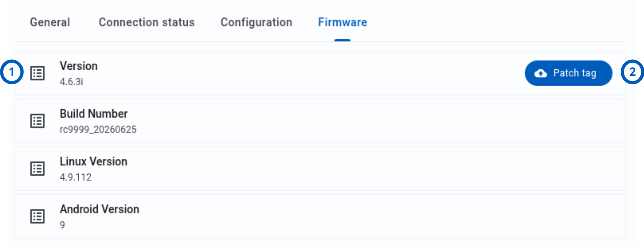Open the General tab
This screenshot has height=247, width=644.
coord(50,22)
